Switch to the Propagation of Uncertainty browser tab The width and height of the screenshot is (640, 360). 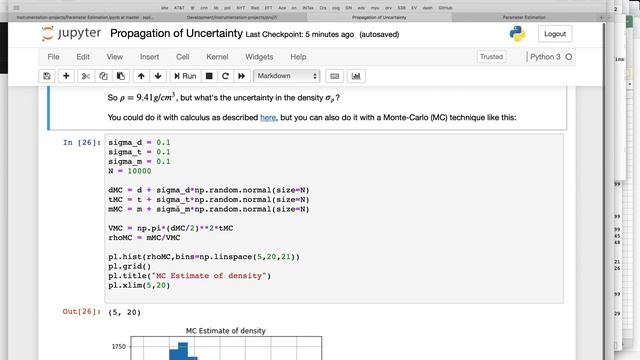pos(379,17)
